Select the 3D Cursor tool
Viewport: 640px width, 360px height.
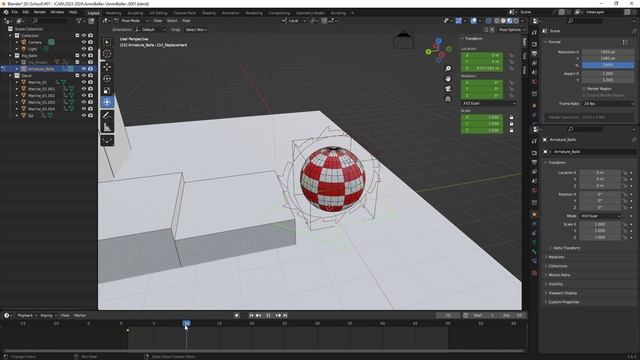pos(107,54)
